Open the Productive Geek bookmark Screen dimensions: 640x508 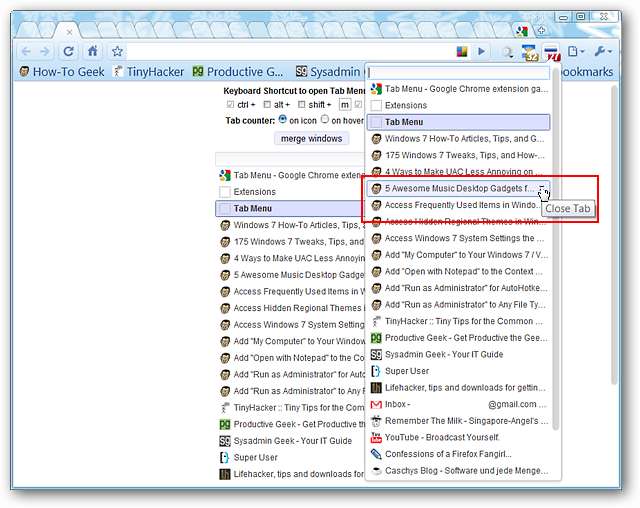click(x=238, y=72)
